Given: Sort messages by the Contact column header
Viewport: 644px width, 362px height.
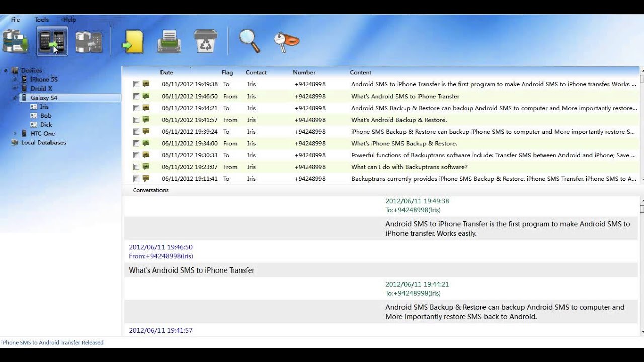Looking at the screenshot, I should tap(256, 72).
